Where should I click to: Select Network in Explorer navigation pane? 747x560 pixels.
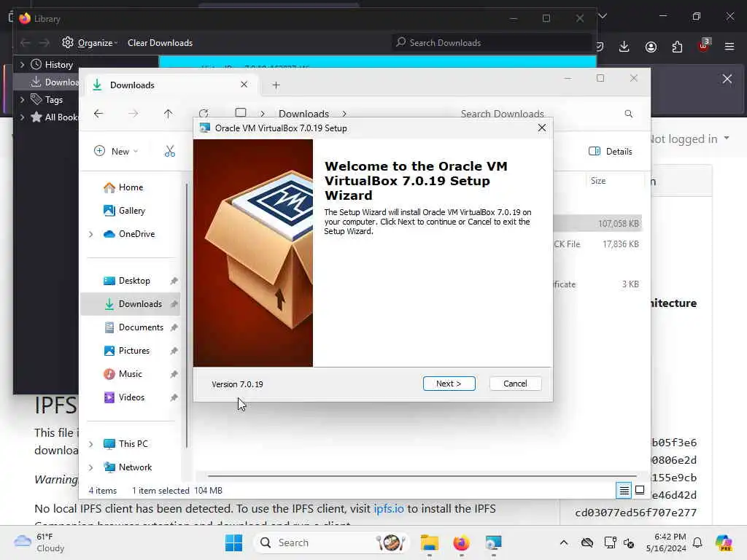pos(128,467)
